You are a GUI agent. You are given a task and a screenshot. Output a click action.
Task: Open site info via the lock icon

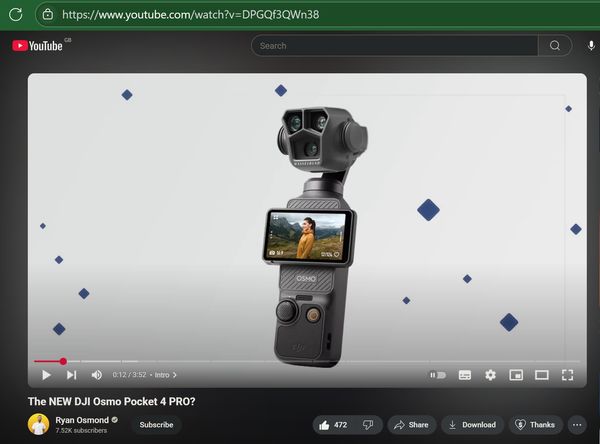coord(48,15)
